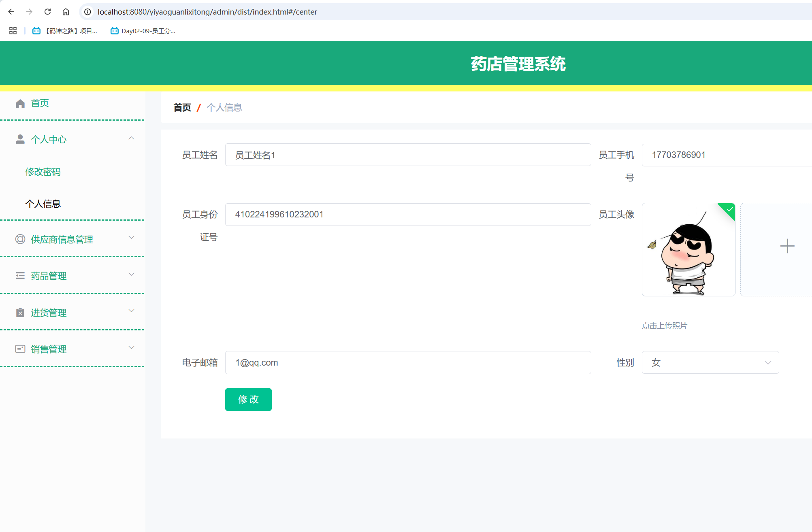Image resolution: width=812 pixels, height=532 pixels.
Task: Click the plus icon to upload photo
Action: [787, 246]
